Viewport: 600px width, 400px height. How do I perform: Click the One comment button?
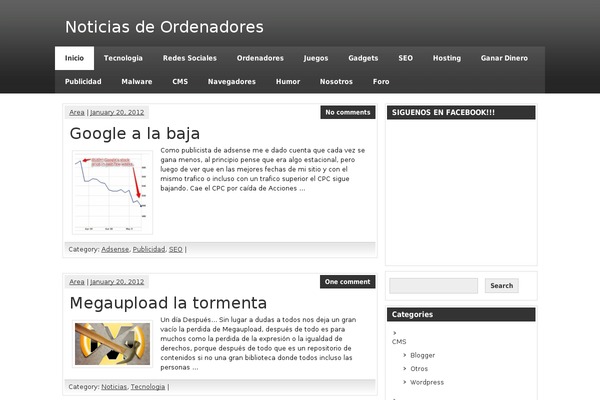347,282
